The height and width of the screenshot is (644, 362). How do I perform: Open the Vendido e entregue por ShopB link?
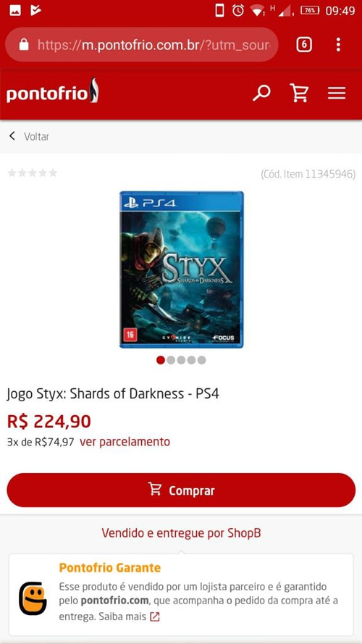(181, 533)
